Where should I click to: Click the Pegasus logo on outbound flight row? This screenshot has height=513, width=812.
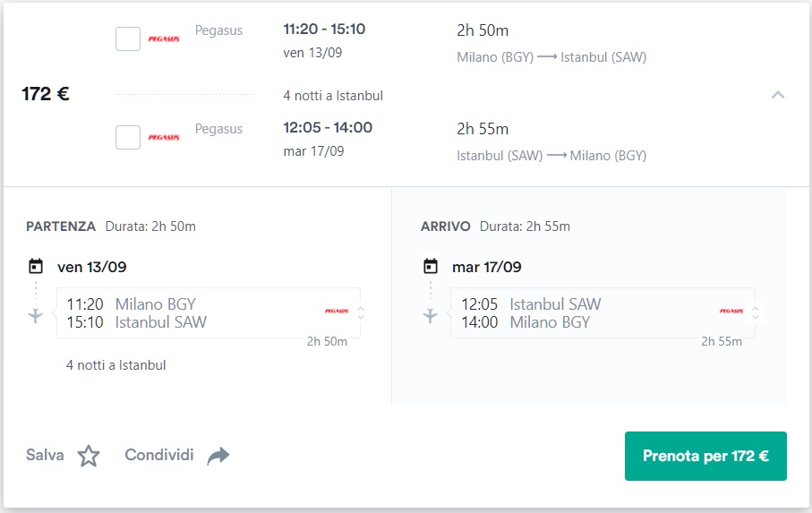(x=164, y=39)
